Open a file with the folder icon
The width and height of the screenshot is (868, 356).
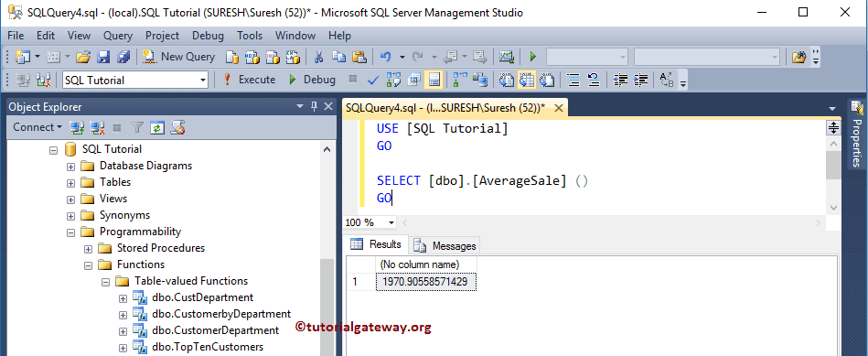pyautogui.click(x=83, y=57)
